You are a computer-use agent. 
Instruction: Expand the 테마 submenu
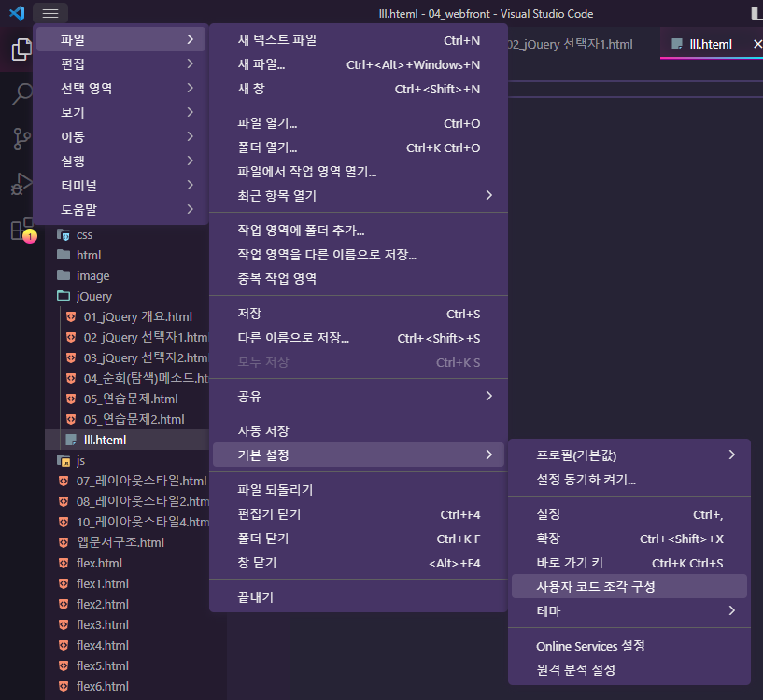pyautogui.click(x=629, y=611)
